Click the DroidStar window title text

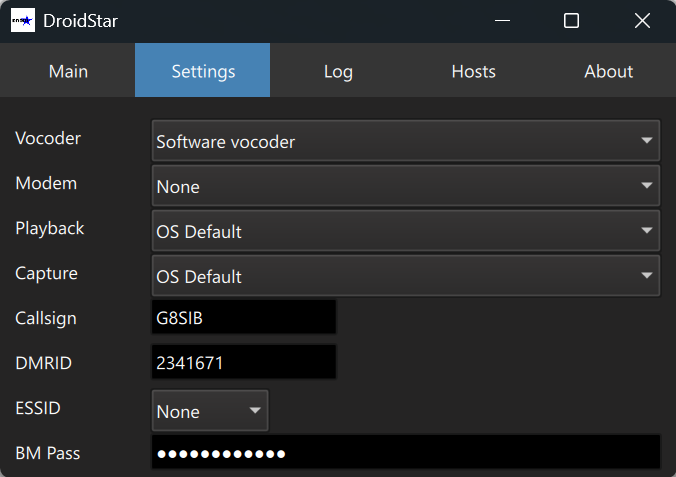[x=81, y=21]
